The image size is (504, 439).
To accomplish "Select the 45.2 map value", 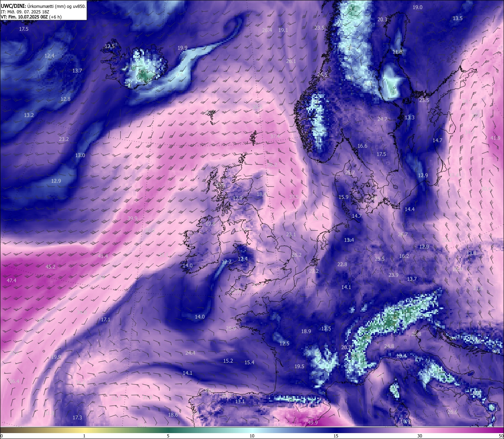I will coord(50,267).
